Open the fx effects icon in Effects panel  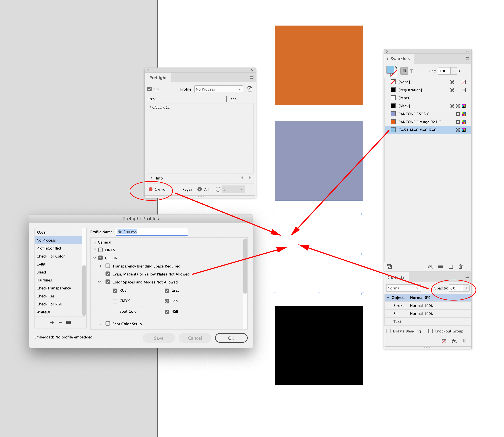[454, 341]
